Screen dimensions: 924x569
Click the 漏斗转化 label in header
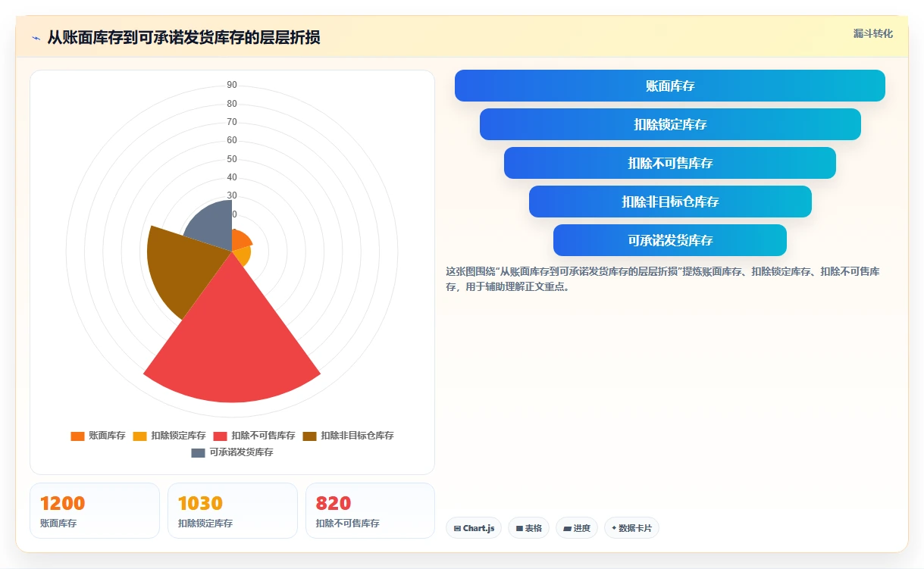click(873, 34)
